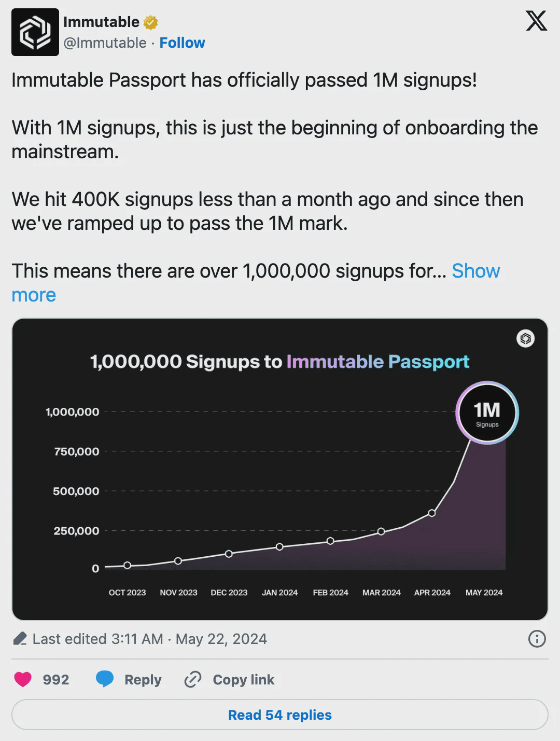This screenshot has width=560, height=741.
Task: Open the tweet info circle icon
Action: point(537,639)
